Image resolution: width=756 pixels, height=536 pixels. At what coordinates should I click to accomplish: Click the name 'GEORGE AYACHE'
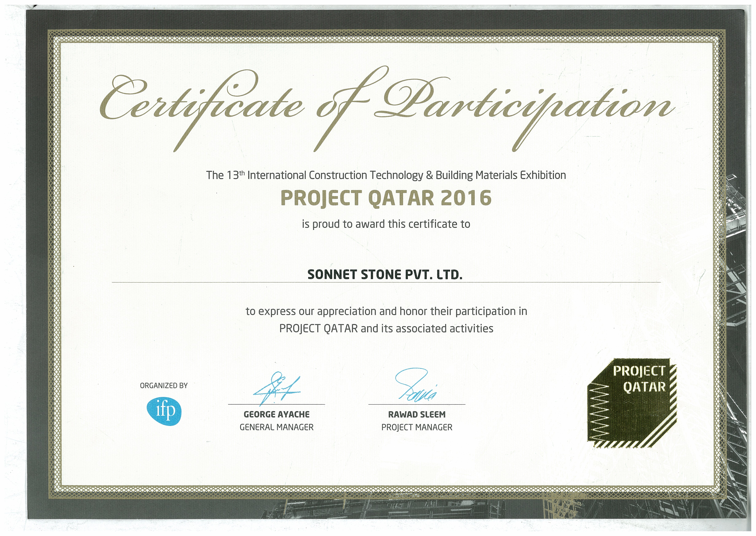(277, 415)
